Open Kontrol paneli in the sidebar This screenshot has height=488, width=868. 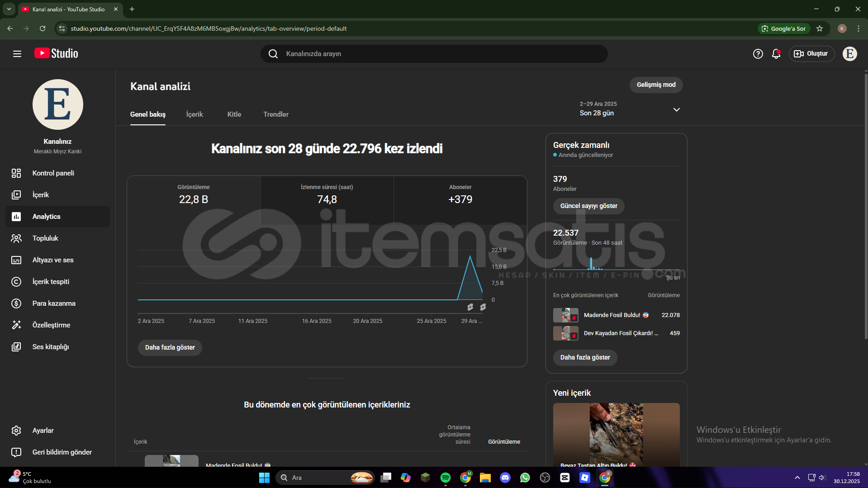(57, 173)
